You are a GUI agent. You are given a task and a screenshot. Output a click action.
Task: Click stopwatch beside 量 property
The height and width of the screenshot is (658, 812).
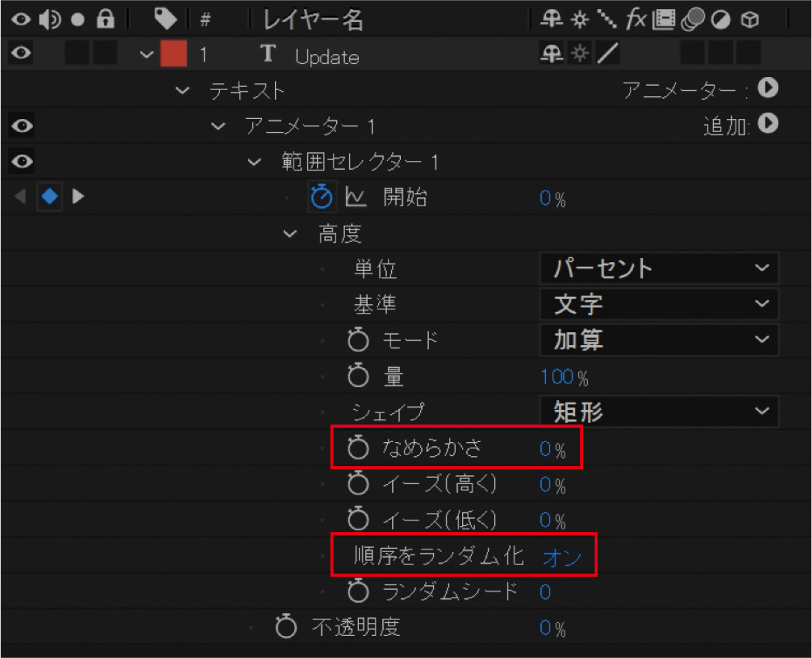click(358, 376)
